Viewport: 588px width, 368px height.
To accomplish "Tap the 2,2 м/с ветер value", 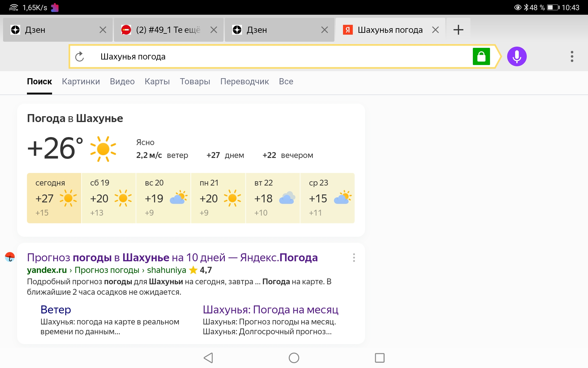I will click(x=162, y=155).
